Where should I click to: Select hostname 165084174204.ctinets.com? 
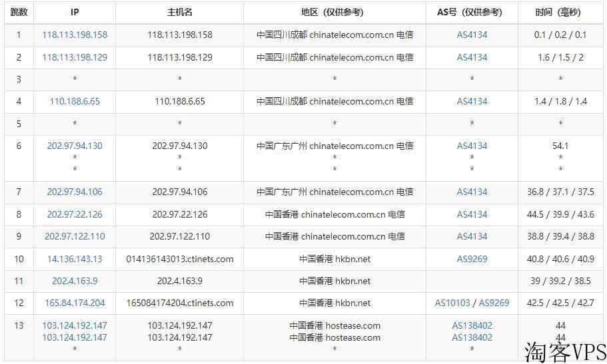point(180,303)
